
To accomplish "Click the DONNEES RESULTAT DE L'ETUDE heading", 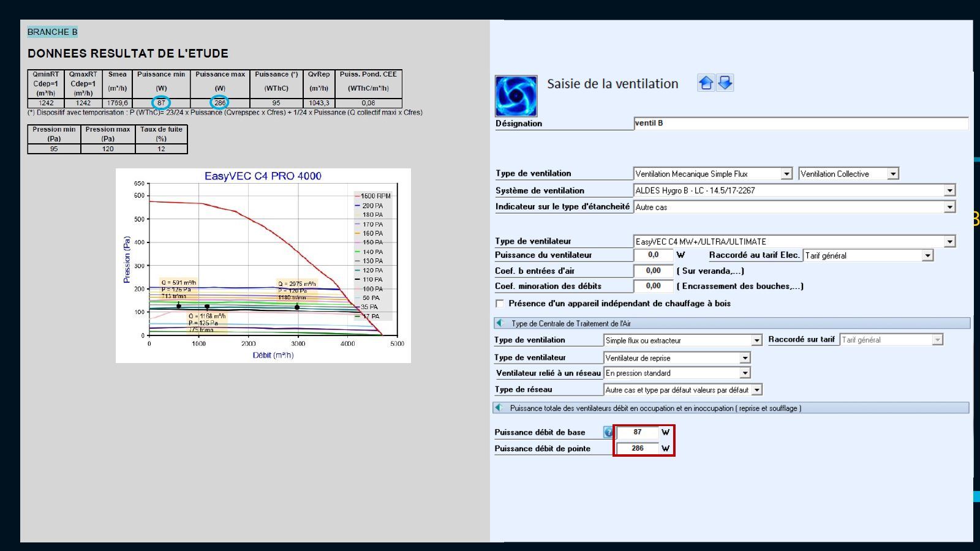I will 128,53.
